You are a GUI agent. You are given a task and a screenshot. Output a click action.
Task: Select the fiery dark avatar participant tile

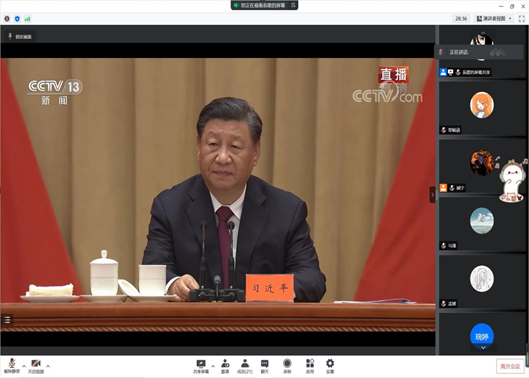pos(482,166)
